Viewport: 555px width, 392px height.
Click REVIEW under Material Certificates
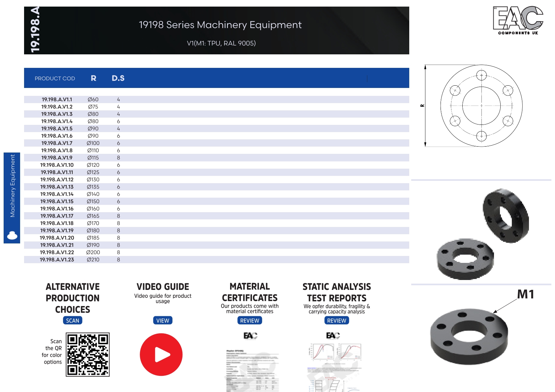[250, 321]
